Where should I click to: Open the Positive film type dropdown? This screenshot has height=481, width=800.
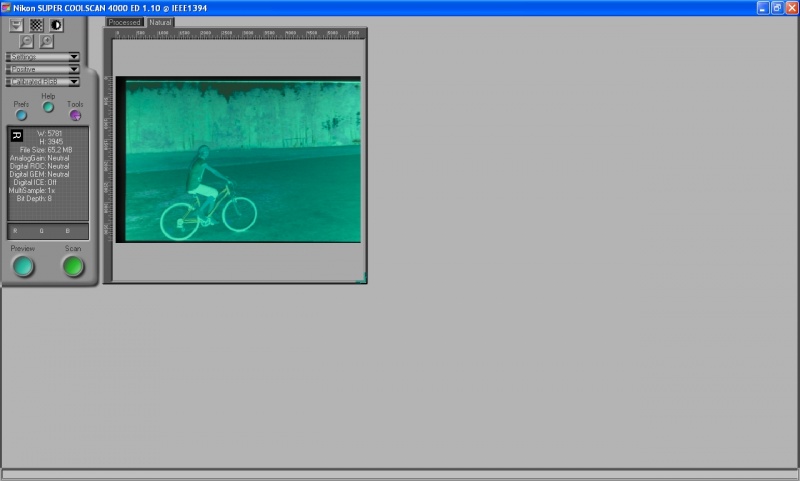coord(42,69)
